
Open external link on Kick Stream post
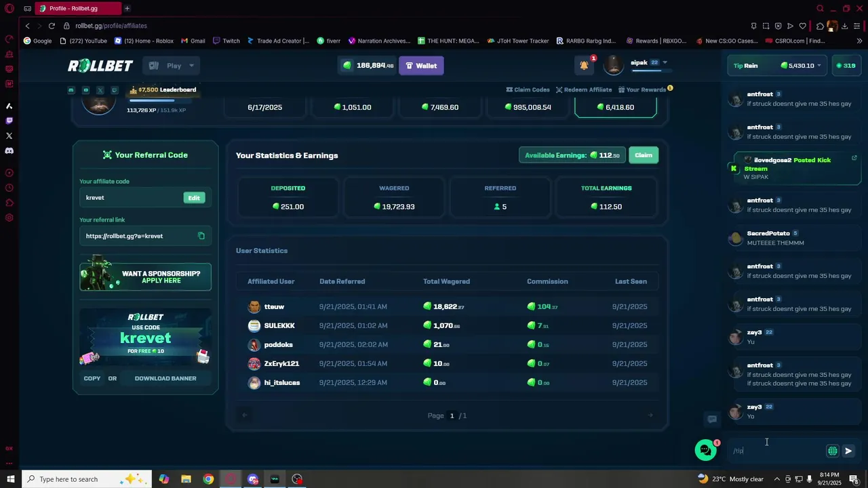coord(854,158)
